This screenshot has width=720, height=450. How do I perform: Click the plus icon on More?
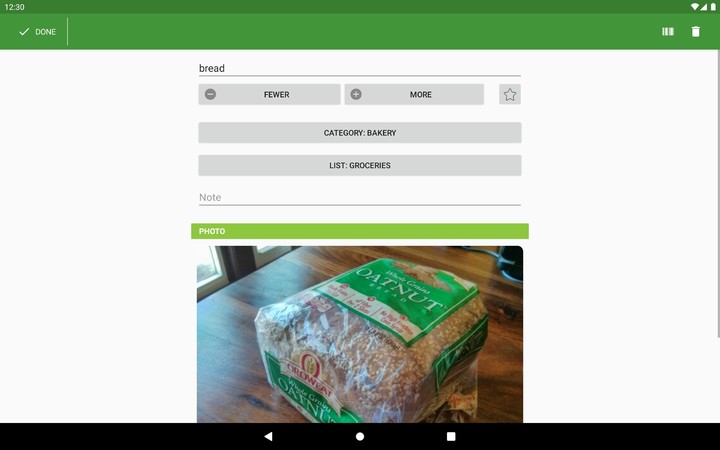(356, 94)
